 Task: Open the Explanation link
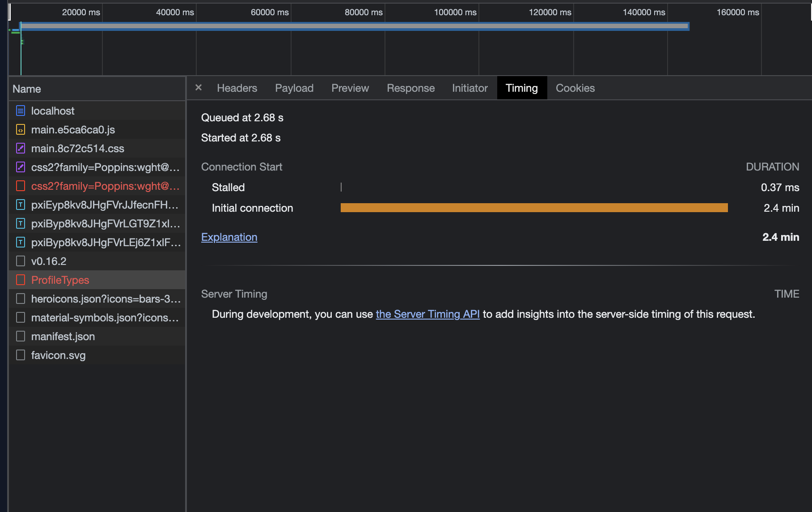(x=229, y=237)
